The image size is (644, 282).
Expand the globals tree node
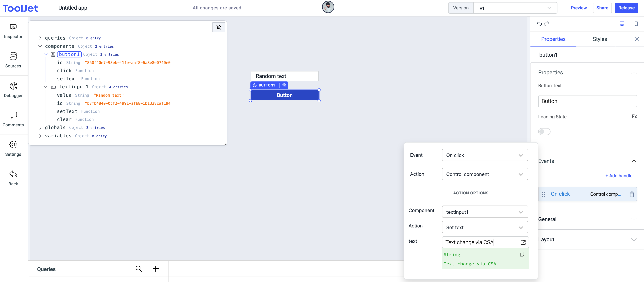[40, 128]
